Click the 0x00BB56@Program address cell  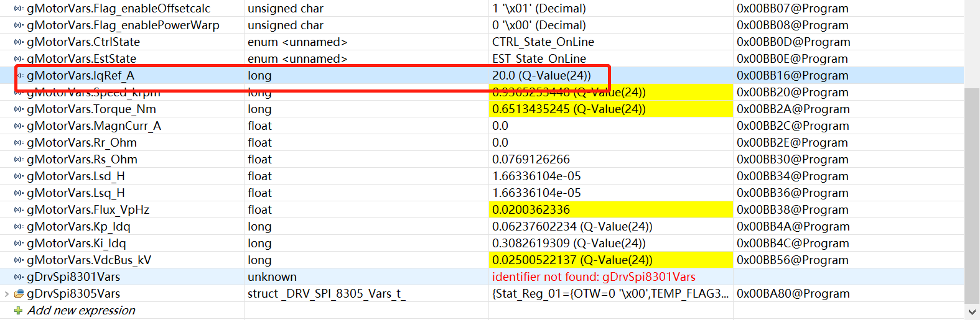click(793, 260)
